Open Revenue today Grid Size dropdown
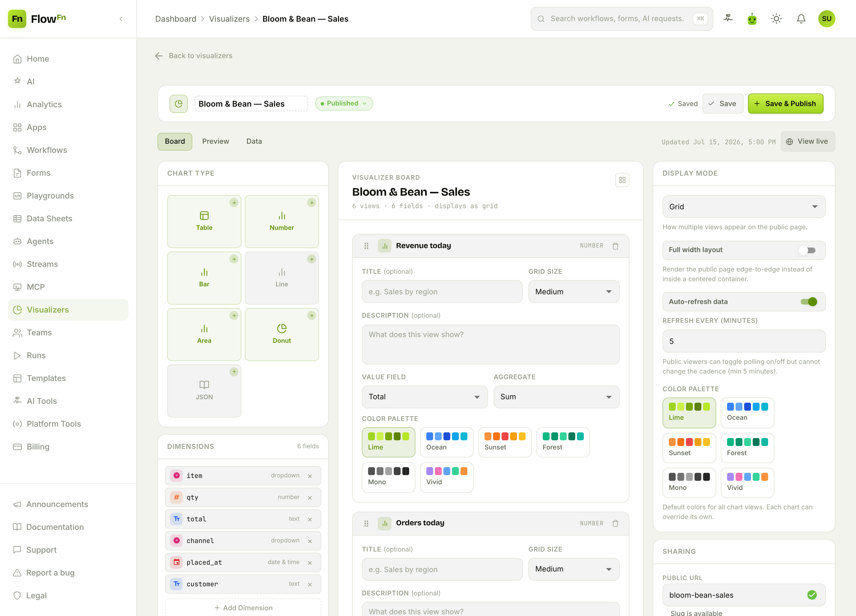Screen dimensions: 856x616 point(574,291)
